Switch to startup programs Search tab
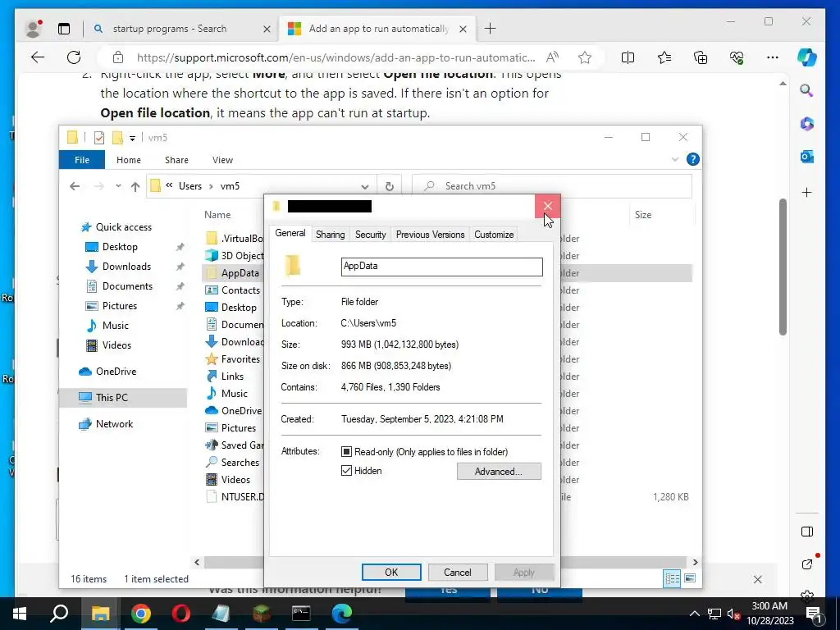840x630 pixels. click(x=169, y=29)
